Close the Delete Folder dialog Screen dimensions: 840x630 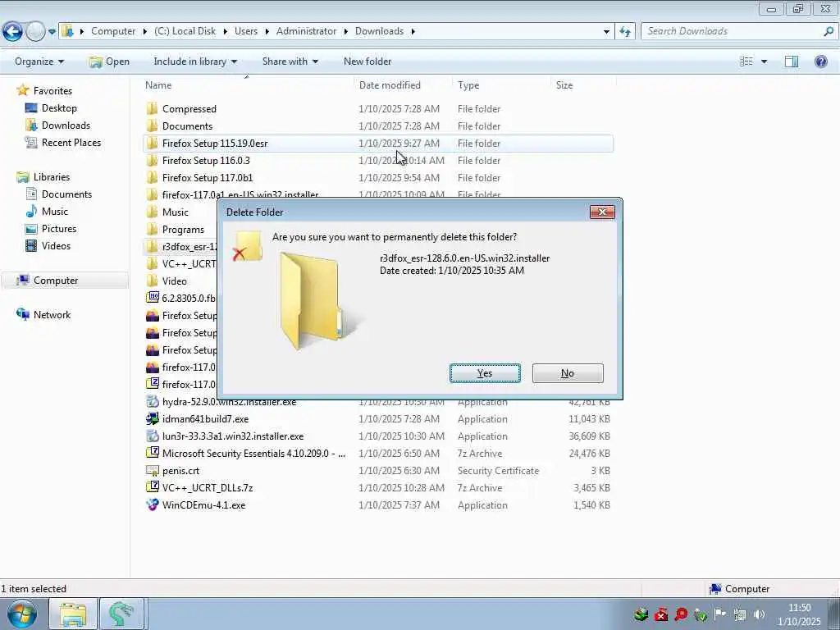[x=602, y=212]
